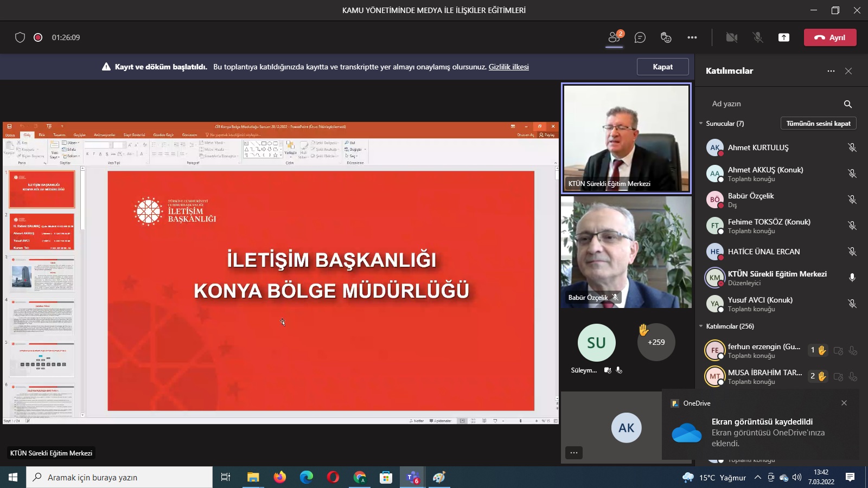Image resolution: width=868 pixels, height=488 pixels.
Task: Close the Katılımcılar panel
Action: pos(848,71)
